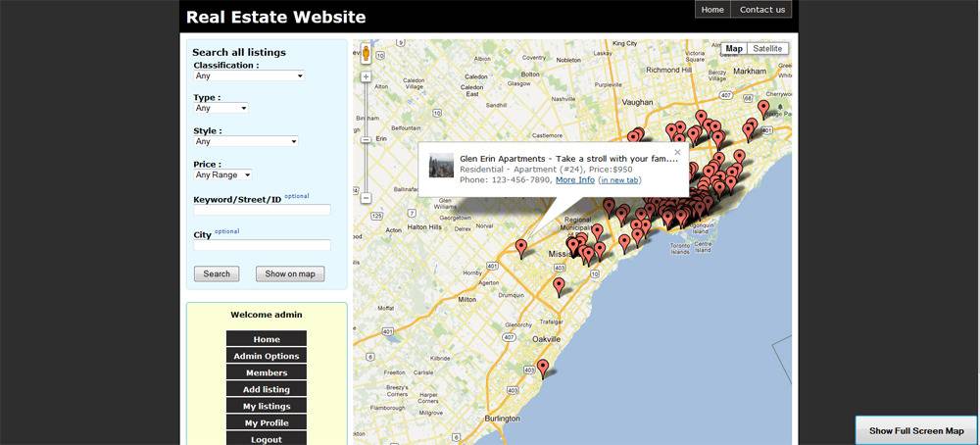This screenshot has width=980, height=445.
Task: Click the Real Estate Website title
Action: [x=275, y=17]
